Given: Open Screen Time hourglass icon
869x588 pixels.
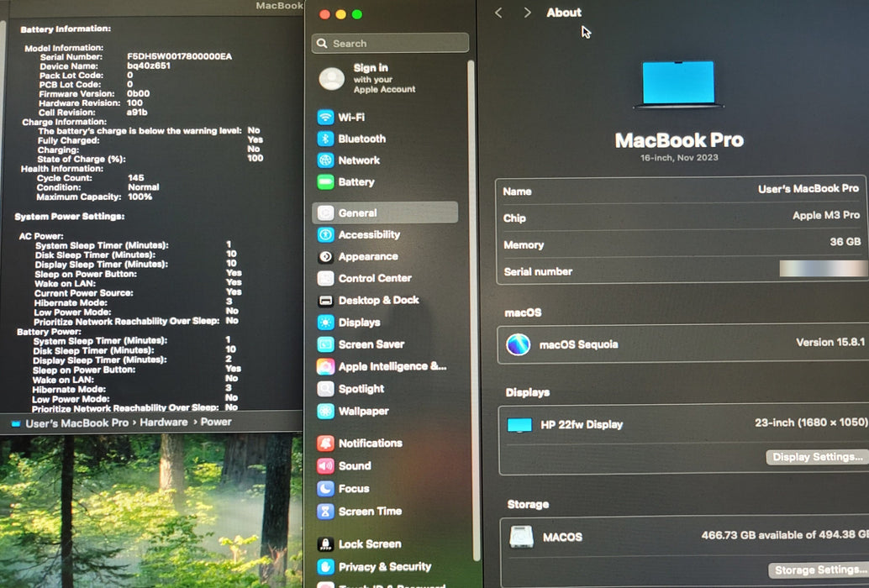Looking at the screenshot, I should click(325, 511).
